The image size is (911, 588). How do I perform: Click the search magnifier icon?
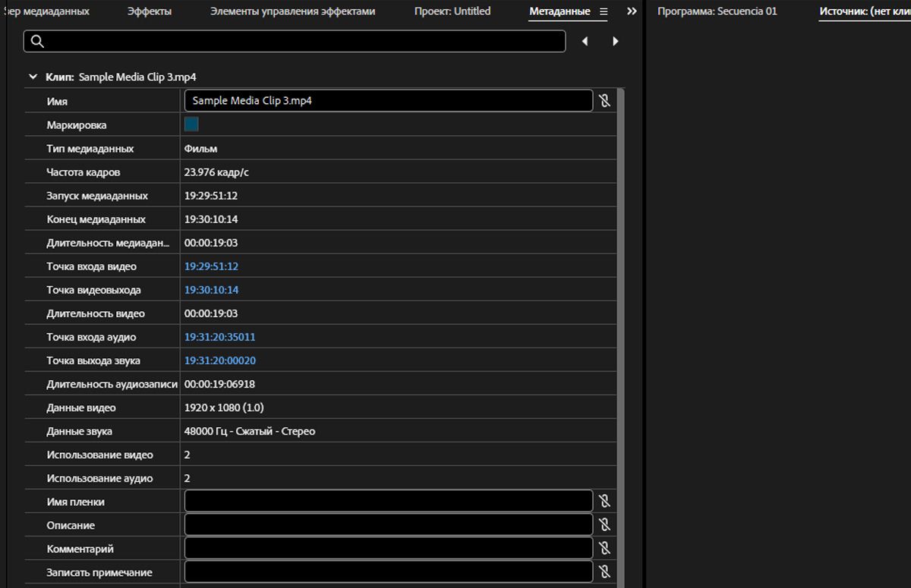(36, 41)
